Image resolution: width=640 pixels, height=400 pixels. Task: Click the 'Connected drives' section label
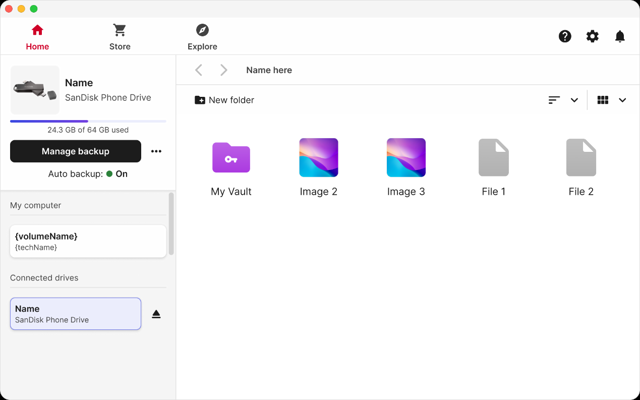[44, 278]
